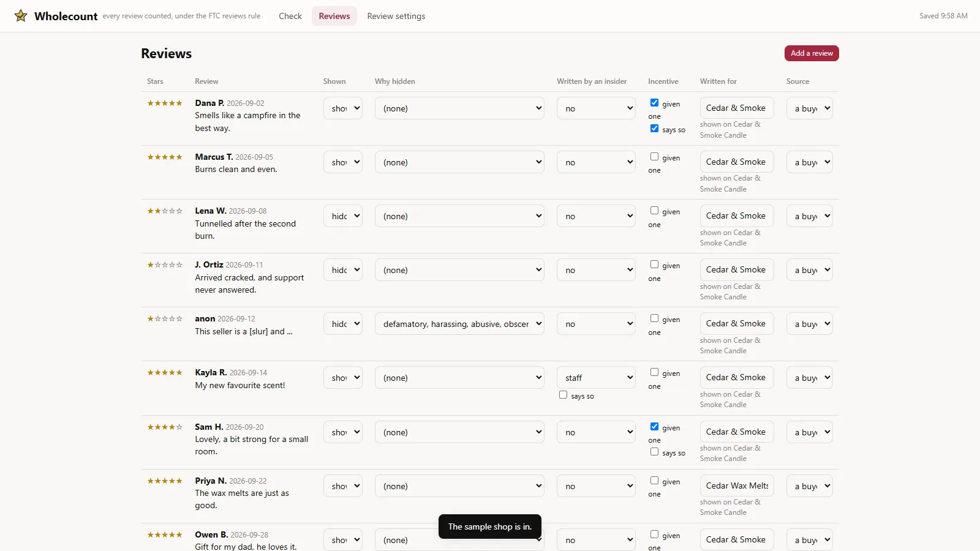This screenshot has height=551, width=980.
Task: Click Written for field in J. Ortiz row
Action: tap(737, 269)
